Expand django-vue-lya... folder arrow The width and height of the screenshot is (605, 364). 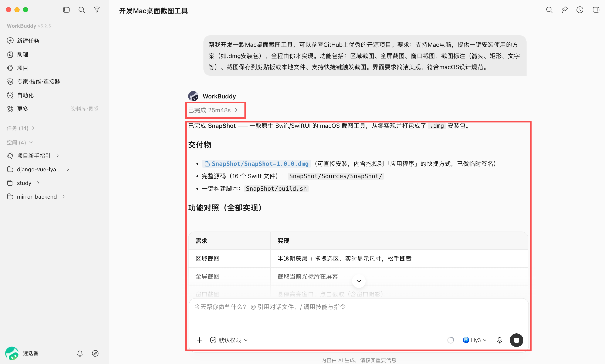(x=68, y=169)
